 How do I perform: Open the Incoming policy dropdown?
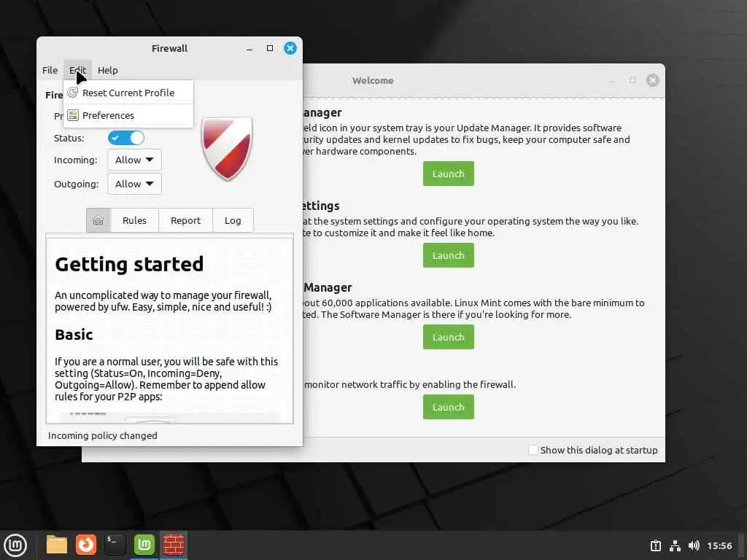[134, 160]
